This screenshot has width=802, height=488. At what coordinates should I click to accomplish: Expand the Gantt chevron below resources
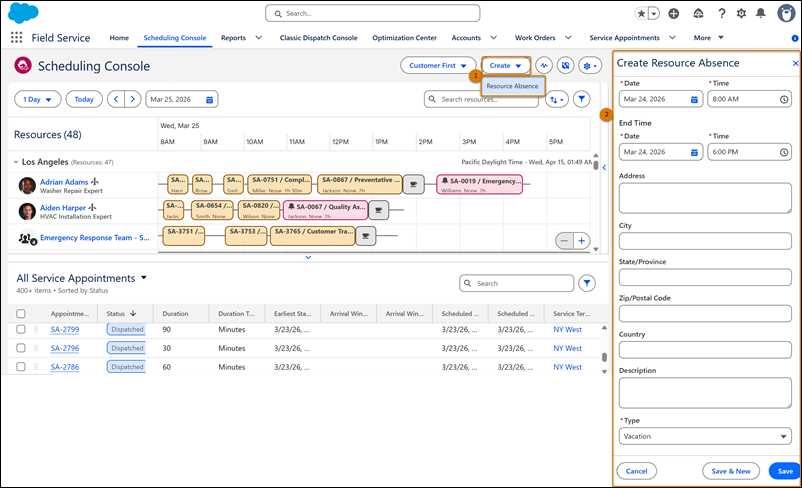point(308,257)
